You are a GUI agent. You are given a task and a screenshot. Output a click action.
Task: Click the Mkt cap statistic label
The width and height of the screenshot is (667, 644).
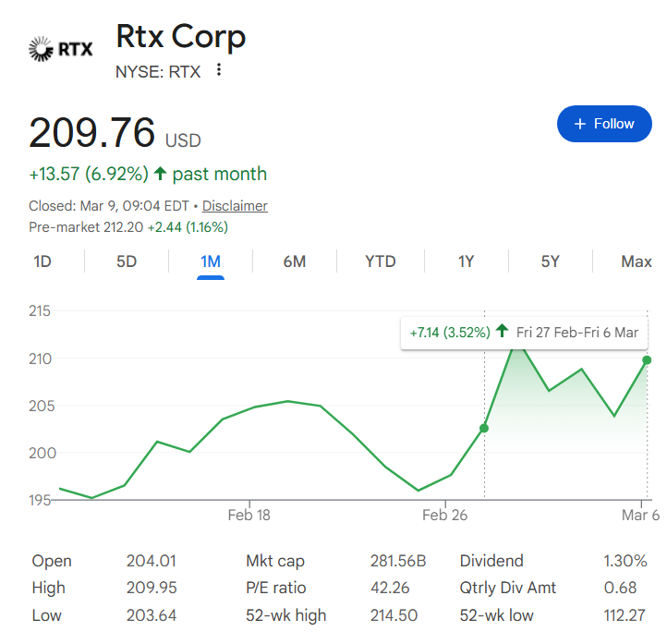(x=275, y=561)
